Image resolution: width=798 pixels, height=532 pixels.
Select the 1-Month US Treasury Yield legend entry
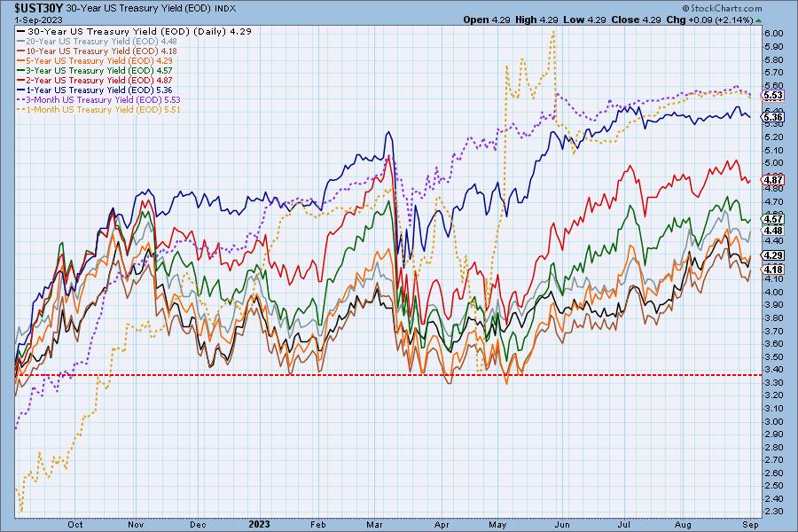click(98, 109)
